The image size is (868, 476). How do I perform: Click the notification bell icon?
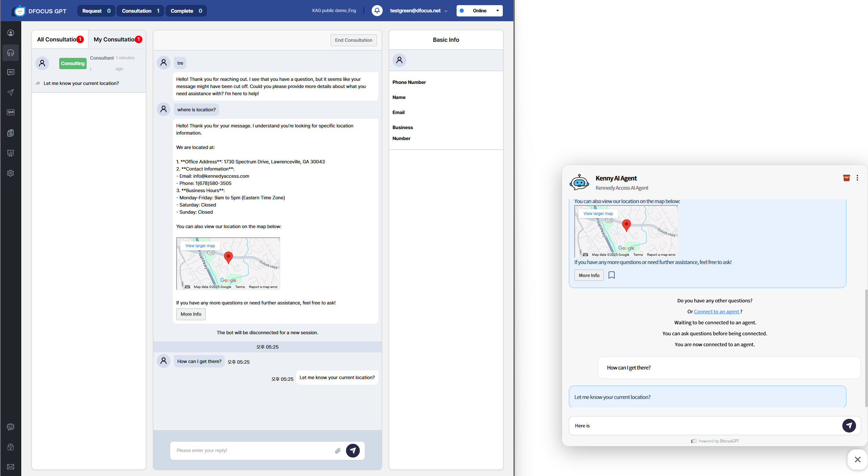click(377, 11)
